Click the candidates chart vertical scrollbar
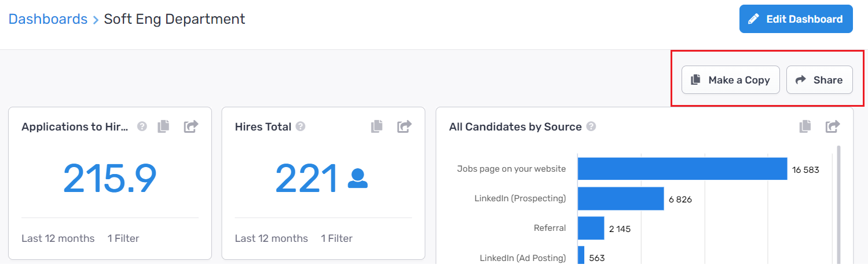 pyautogui.click(x=838, y=203)
